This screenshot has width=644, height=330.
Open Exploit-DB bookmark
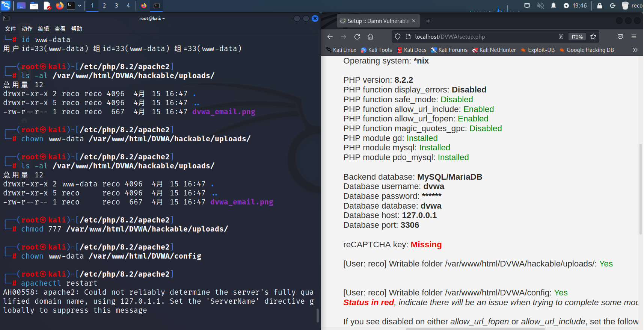tap(537, 50)
